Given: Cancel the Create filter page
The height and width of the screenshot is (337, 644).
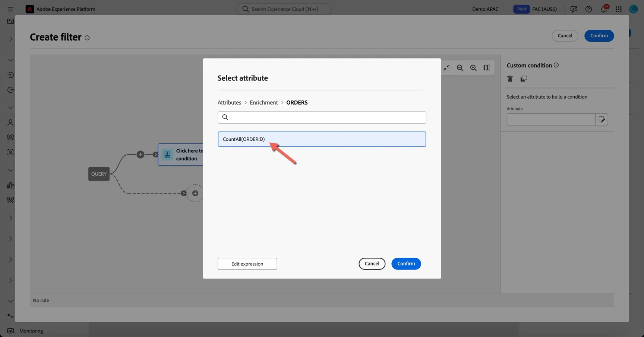Looking at the screenshot, I should coord(565,36).
